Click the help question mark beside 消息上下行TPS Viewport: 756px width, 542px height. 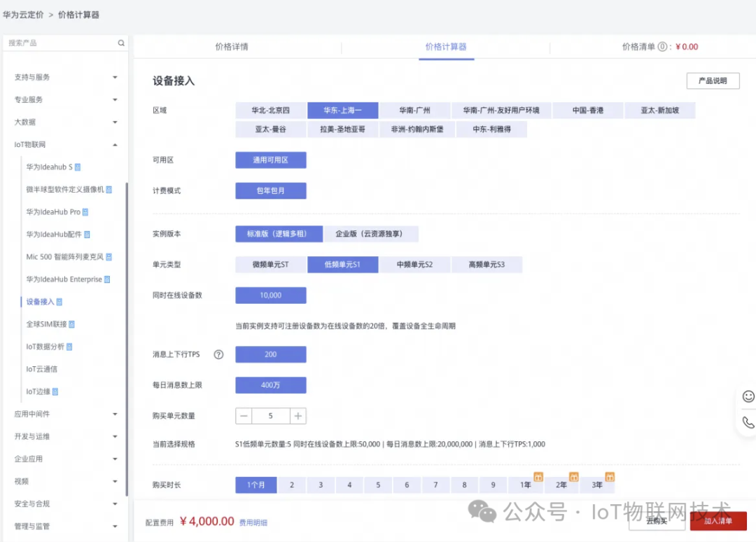click(x=218, y=354)
